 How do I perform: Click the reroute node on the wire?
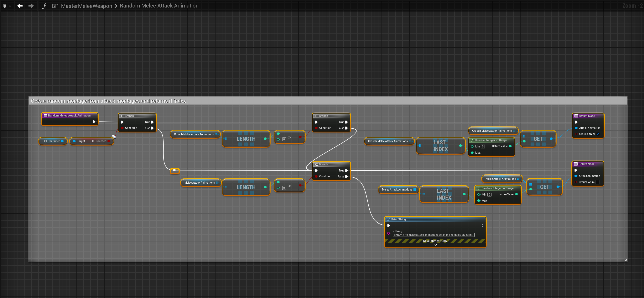[174, 171]
